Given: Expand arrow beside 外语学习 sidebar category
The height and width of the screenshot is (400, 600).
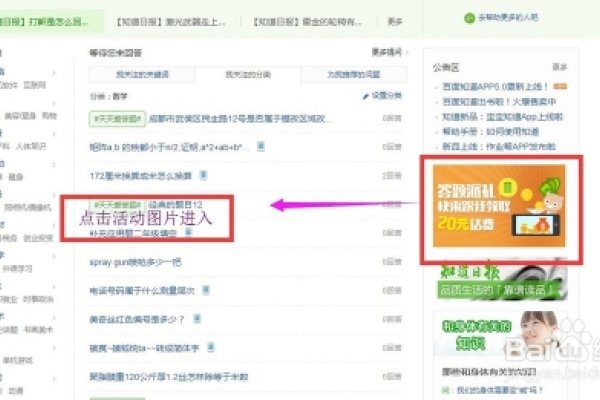Looking at the screenshot, I should click(54, 256).
